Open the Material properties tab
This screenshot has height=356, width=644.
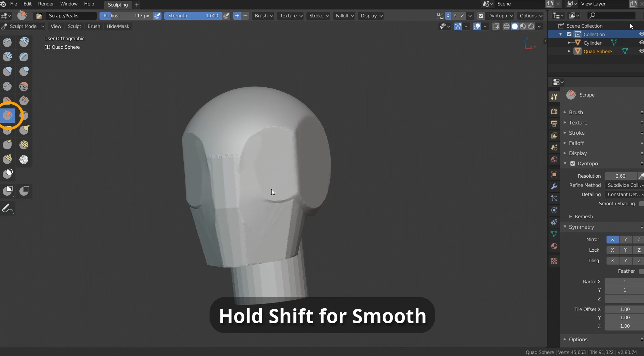pos(554,246)
